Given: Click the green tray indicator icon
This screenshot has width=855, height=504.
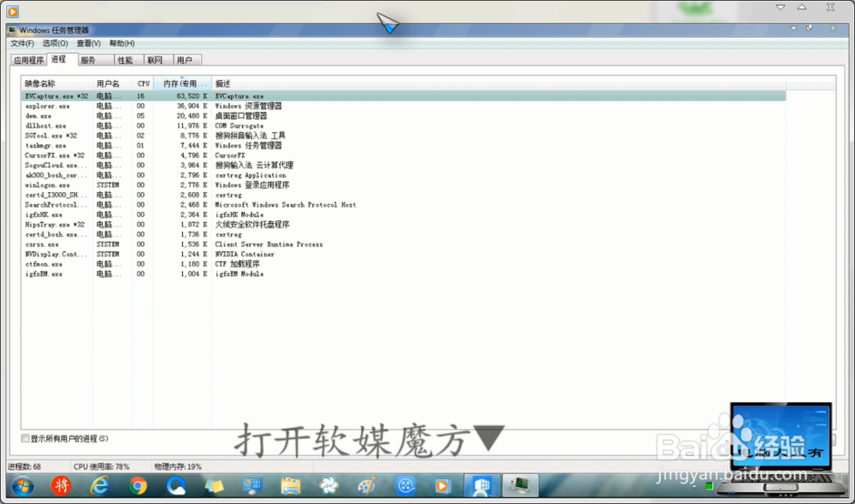Looking at the screenshot, I should [709, 486].
